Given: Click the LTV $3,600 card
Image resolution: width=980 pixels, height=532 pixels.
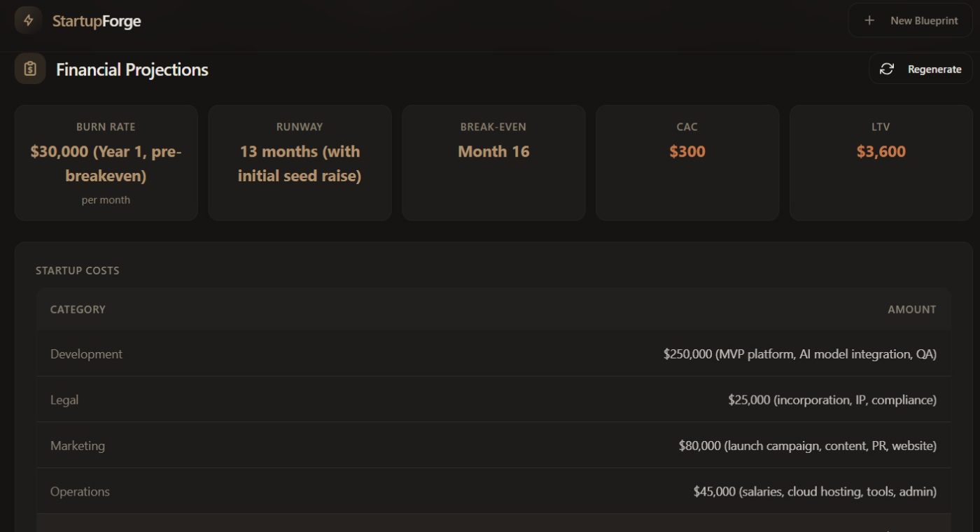Looking at the screenshot, I should [881, 162].
